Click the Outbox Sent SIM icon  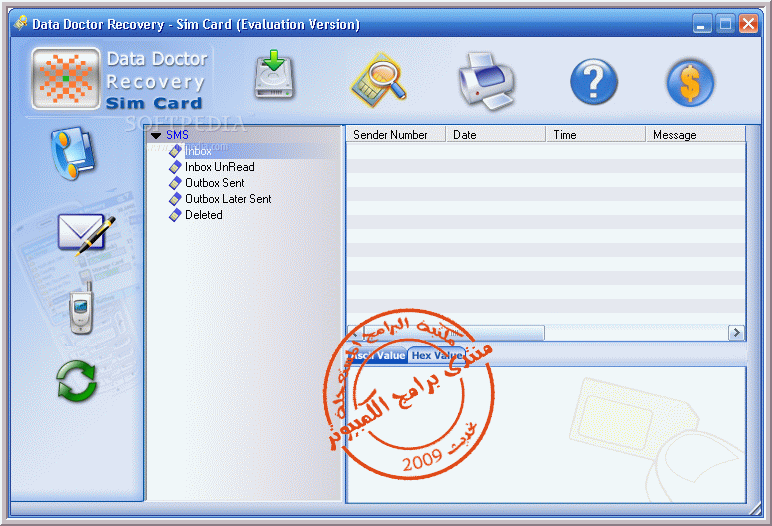175,183
